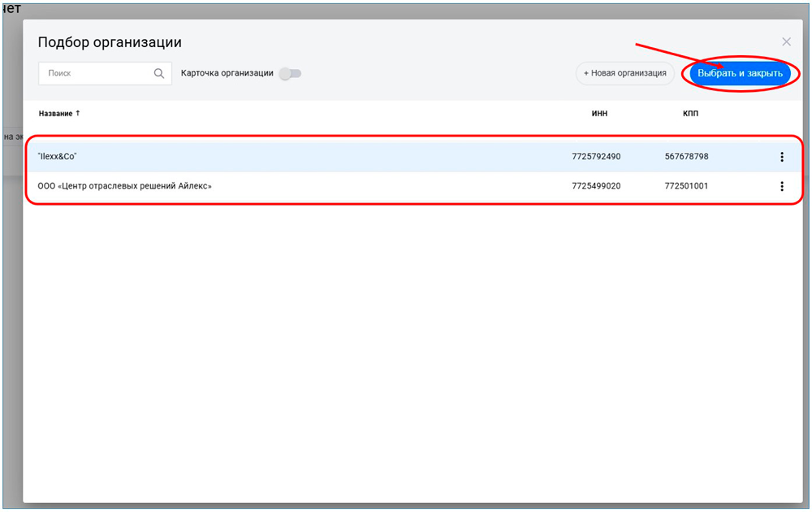812x512 pixels.
Task: Click the ИНН value 7725499020
Action: click(596, 186)
